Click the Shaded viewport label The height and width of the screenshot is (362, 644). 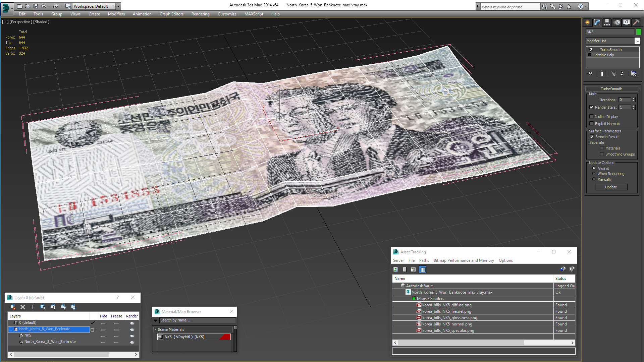coord(41,22)
